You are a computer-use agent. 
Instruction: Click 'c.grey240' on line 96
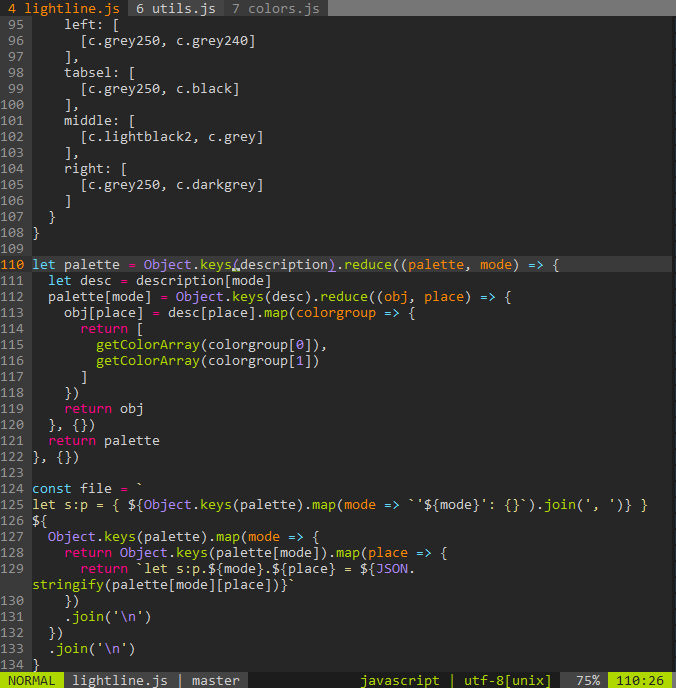click(x=212, y=41)
